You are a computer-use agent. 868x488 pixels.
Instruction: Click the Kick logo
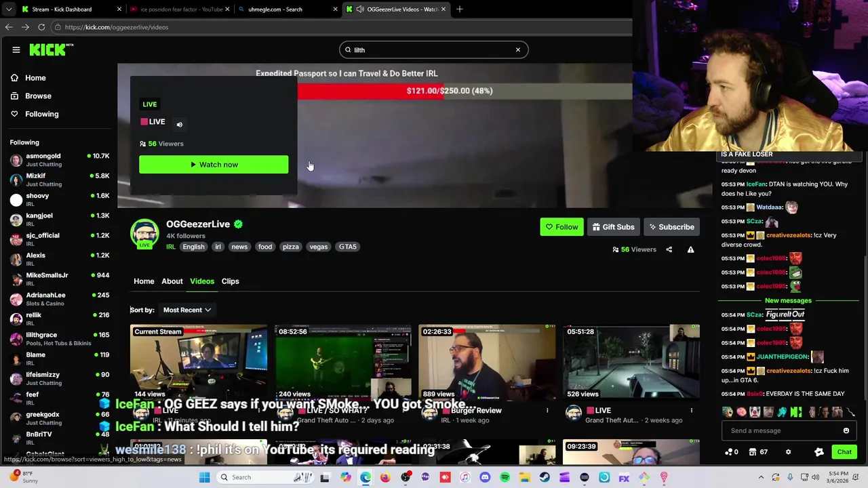(x=51, y=49)
